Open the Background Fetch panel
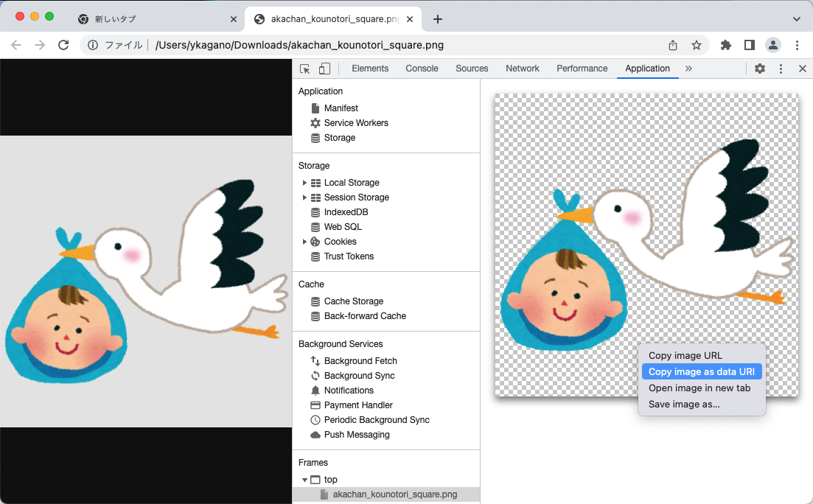The image size is (813, 504). 362,360
